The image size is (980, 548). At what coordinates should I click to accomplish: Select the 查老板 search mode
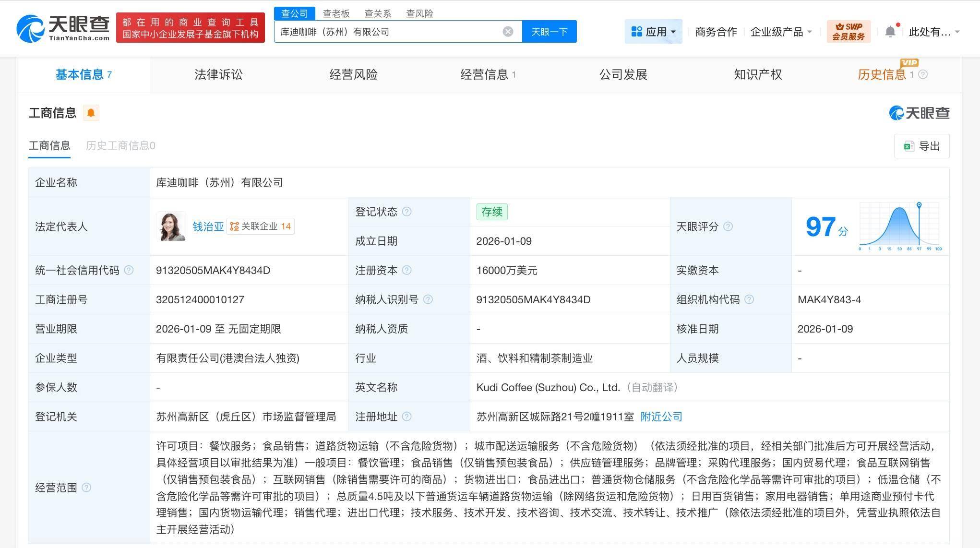[336, 13]
